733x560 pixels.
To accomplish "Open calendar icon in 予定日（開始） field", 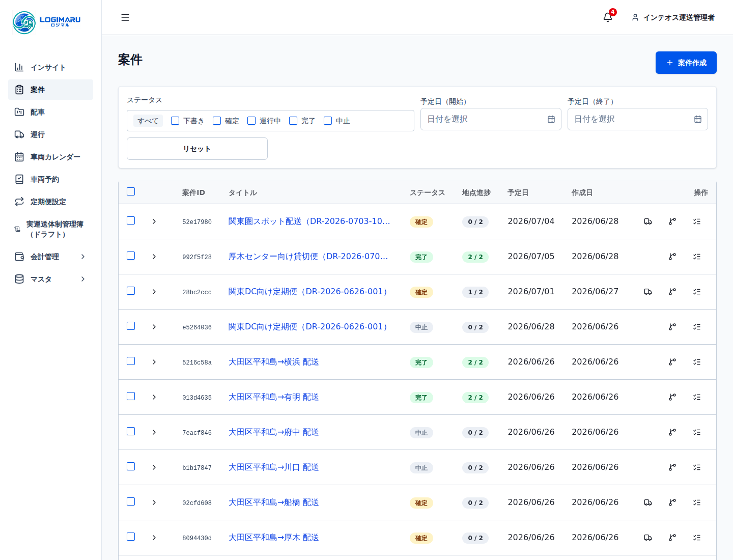I will (551, 119).
